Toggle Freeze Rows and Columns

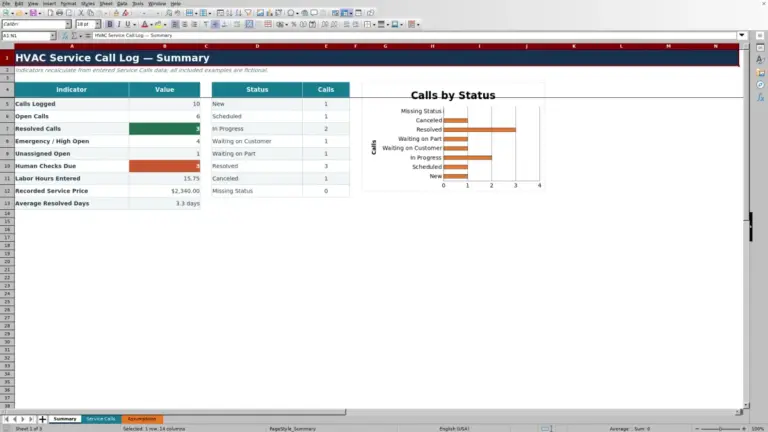coord(345,13)
